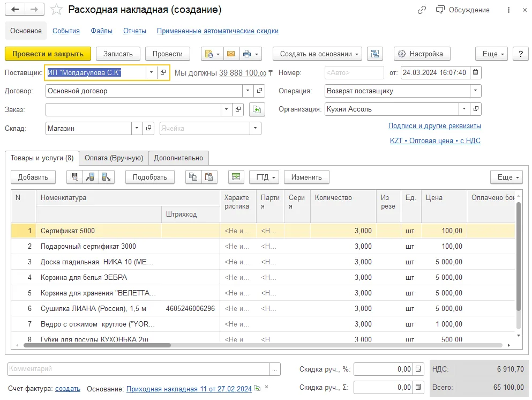This screenshot has height=400, width=532.
Task: Open Подписи и другие реквизиты link
Action: point(434,125)
